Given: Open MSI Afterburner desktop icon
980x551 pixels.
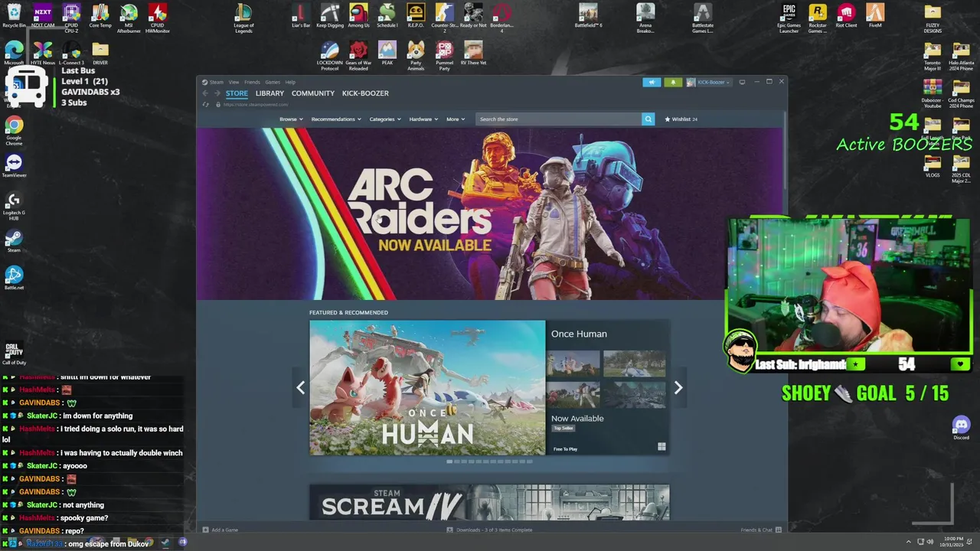Looking at the screenshot, I should pyautogui.click(x=129, y=18).
